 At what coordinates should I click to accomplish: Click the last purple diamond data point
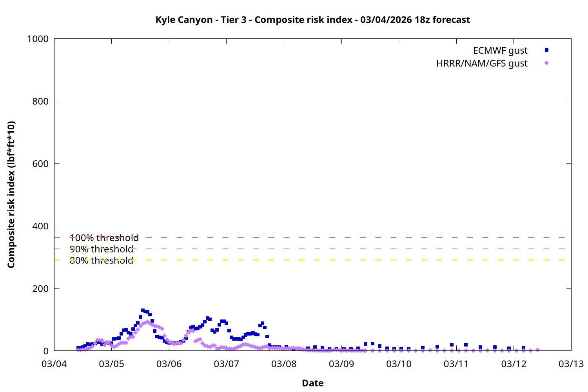point(537,350)
